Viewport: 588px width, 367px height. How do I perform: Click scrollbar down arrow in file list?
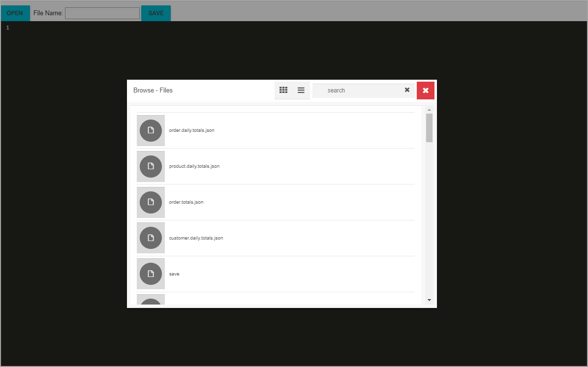(x=430, y=300)
